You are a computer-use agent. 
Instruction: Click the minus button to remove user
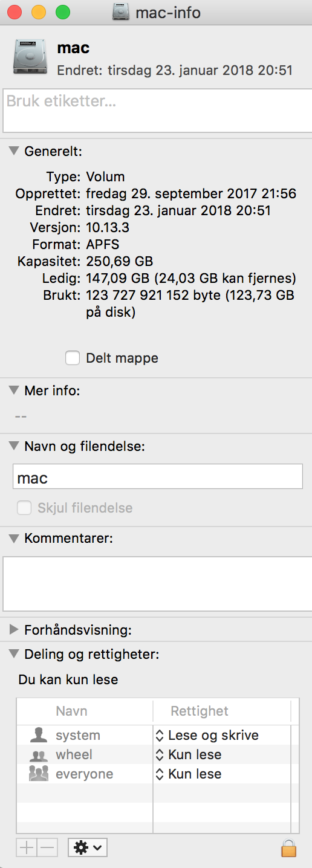tap(47, 848)
